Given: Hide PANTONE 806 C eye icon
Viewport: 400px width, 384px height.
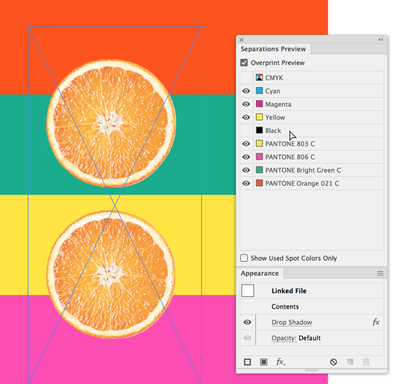Looking at the screenshot, I should [246, 157].
